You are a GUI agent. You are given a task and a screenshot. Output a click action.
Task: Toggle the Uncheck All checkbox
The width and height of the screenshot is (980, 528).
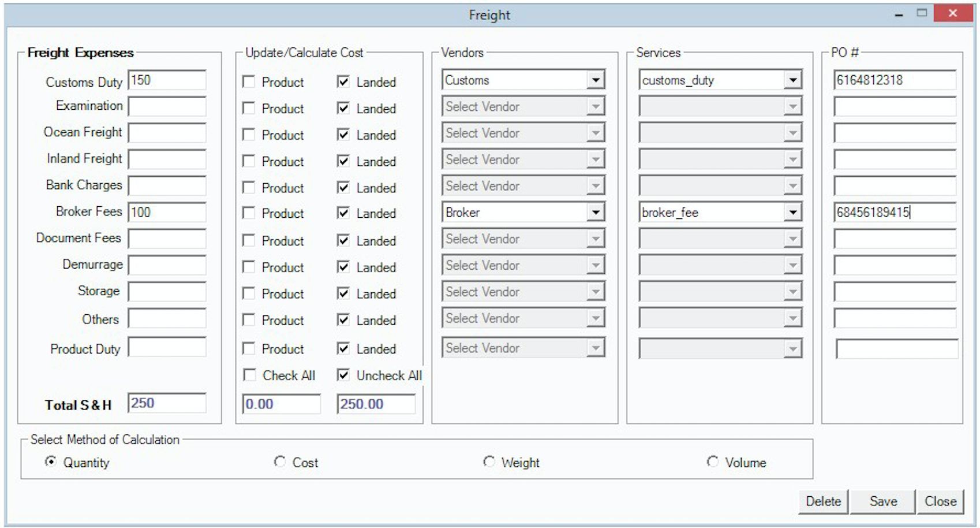coord(343,375)
